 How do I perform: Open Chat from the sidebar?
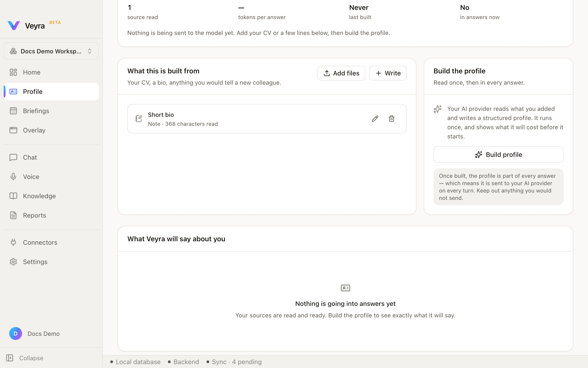point(51,157)
